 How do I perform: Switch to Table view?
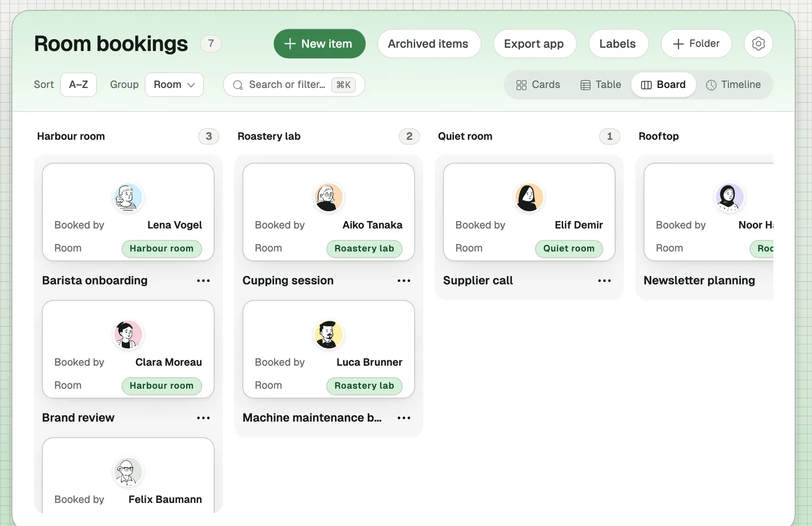pos(601,85)
